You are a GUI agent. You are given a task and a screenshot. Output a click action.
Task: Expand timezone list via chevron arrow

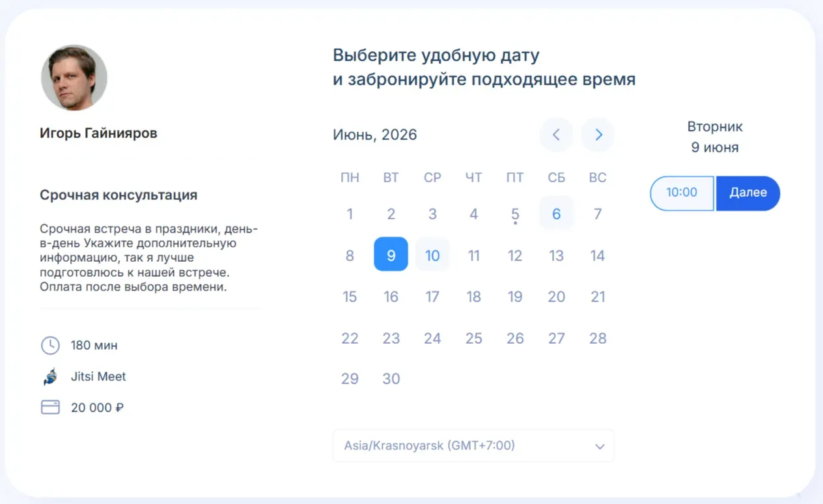tap(600, 447)
